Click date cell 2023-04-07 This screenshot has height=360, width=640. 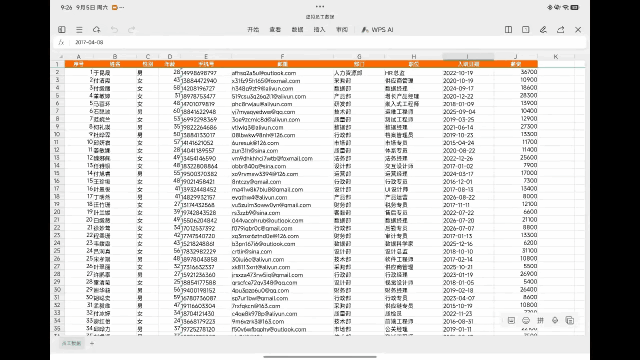click(468, 298)
